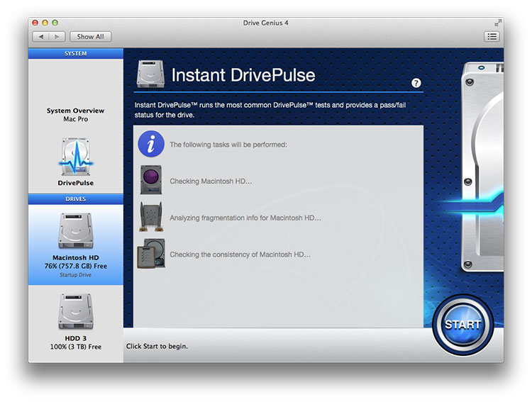The width and height of the screenshot is (532, 402).
Task: Click the 'Drive Genius 4' window title
Action: [266, 23]
